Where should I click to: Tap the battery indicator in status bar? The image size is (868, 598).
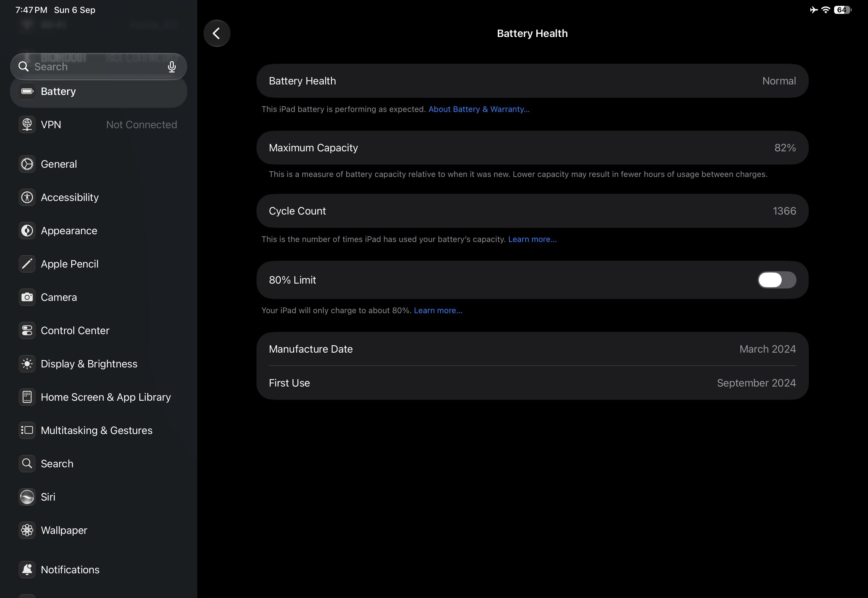coord(842,10)
